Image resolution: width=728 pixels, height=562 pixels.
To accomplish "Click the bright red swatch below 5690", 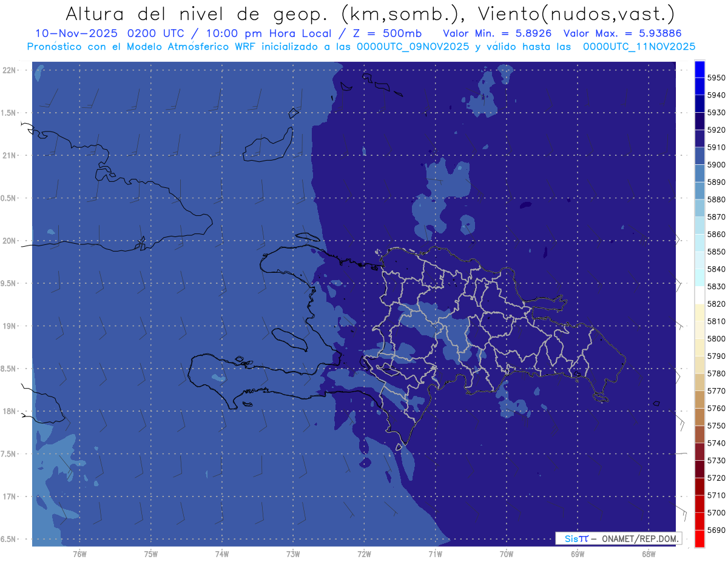I will point(699,538).
